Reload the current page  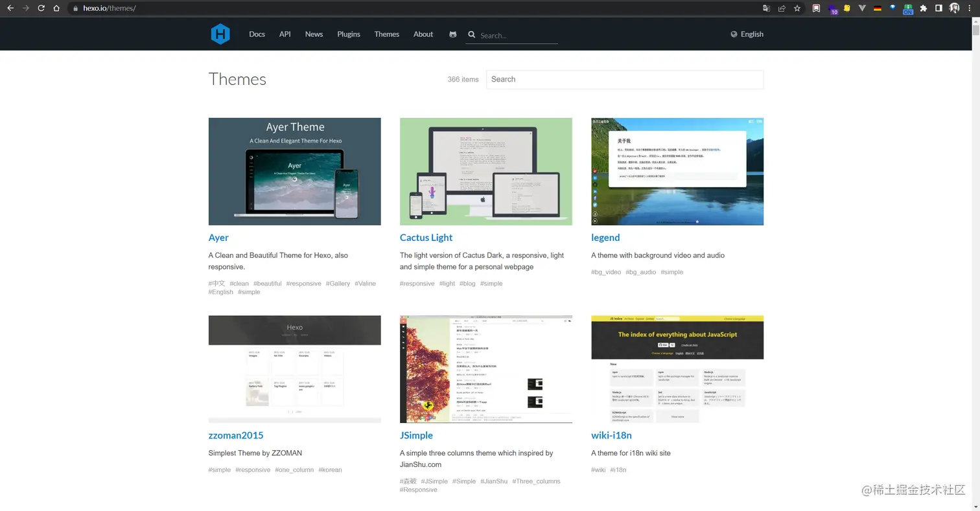tap(41, 8)
